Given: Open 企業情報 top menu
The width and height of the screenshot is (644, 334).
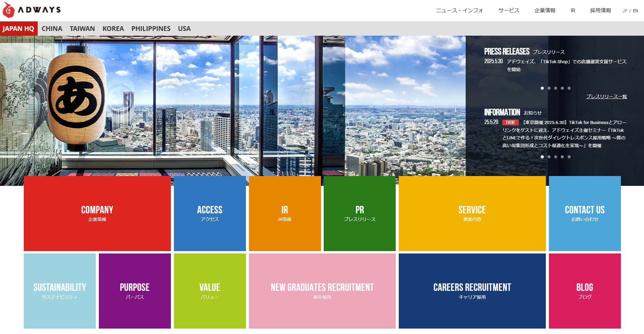Looking at the screenshot, I should [545, 11].
